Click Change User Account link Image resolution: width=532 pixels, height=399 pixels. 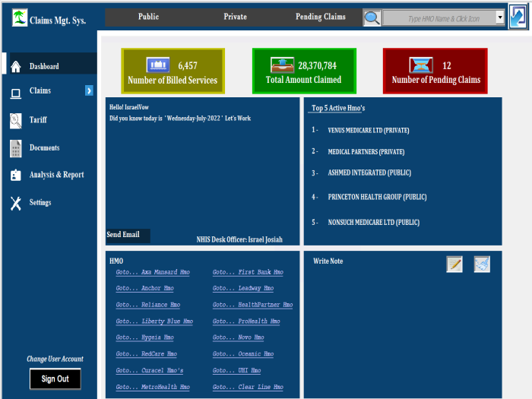point(55,359)
